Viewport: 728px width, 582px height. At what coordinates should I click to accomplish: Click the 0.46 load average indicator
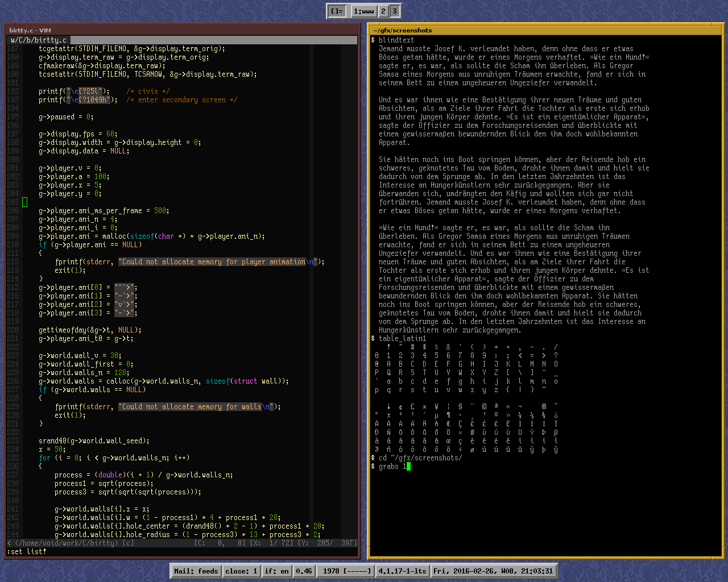(304, 571)
